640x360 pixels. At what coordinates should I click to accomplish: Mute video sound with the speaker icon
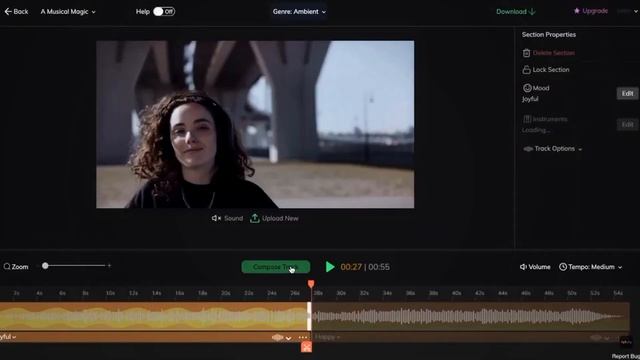click(216, 218)
